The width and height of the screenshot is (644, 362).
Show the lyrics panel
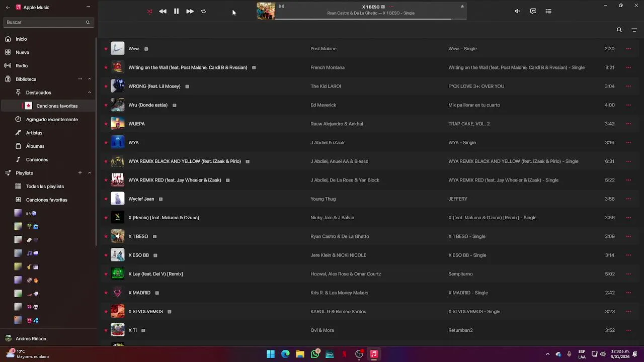[x=533, y=11]
